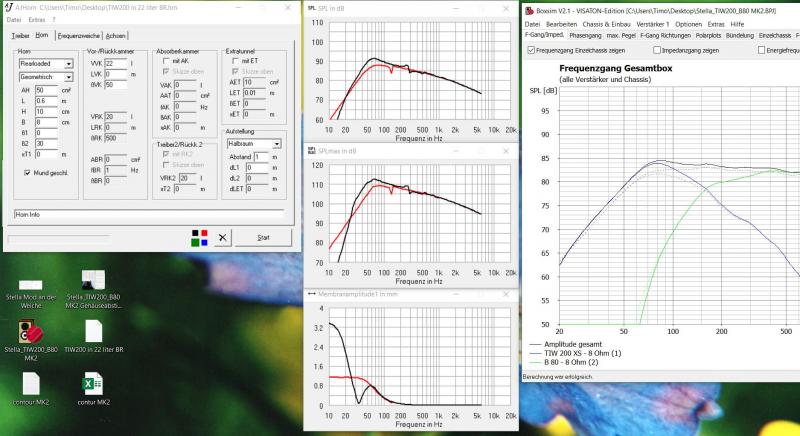Click the AJHorn calculation progress bar
800x436 pixels.
pos(59,238)
